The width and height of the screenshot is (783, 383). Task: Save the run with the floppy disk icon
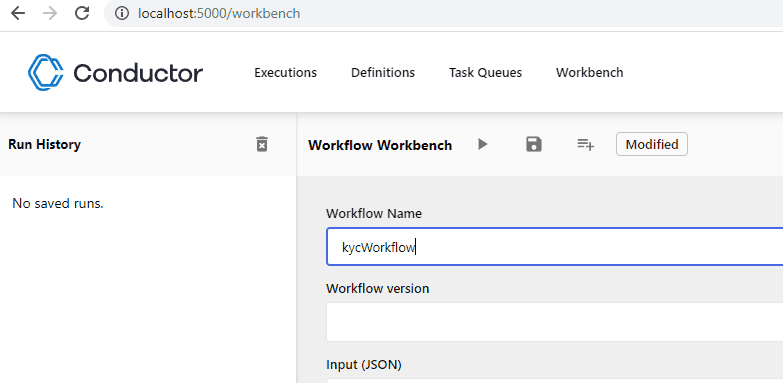coord(534,144)
